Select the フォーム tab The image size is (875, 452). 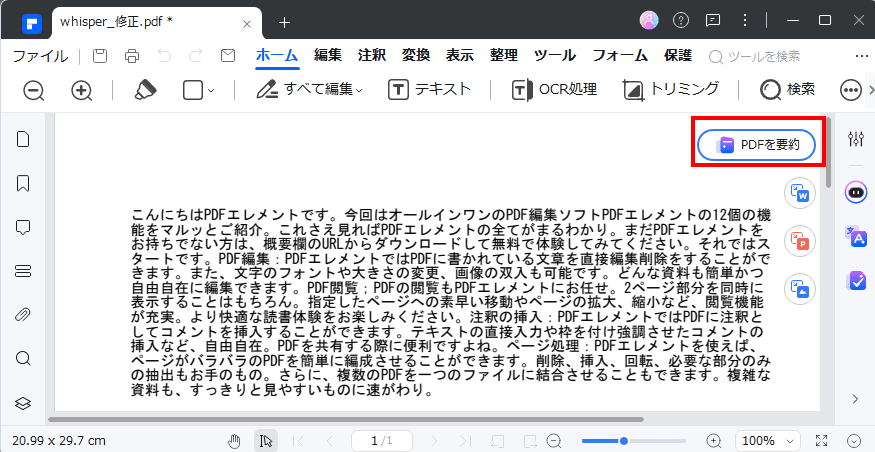[620, 56]
